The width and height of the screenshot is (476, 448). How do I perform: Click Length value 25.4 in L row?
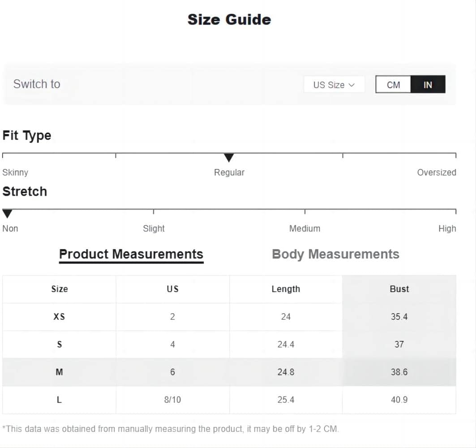pyautogui.click(x=286, y=400)
